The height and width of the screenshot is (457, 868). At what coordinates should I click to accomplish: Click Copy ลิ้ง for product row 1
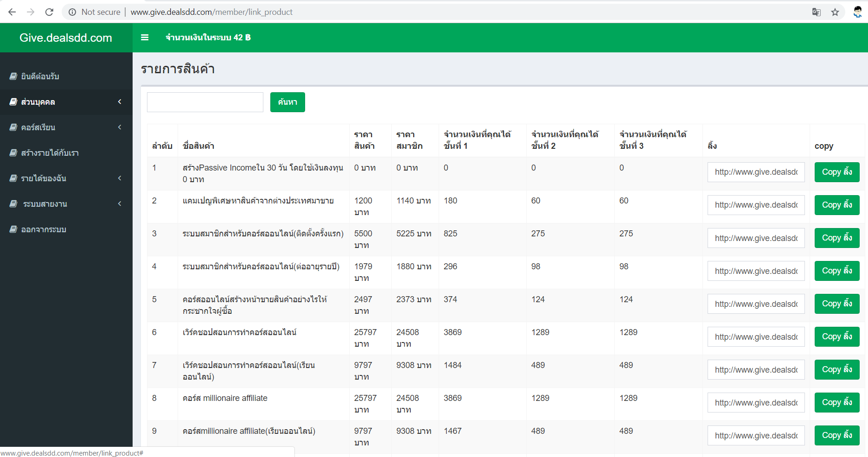click(837, 172)
